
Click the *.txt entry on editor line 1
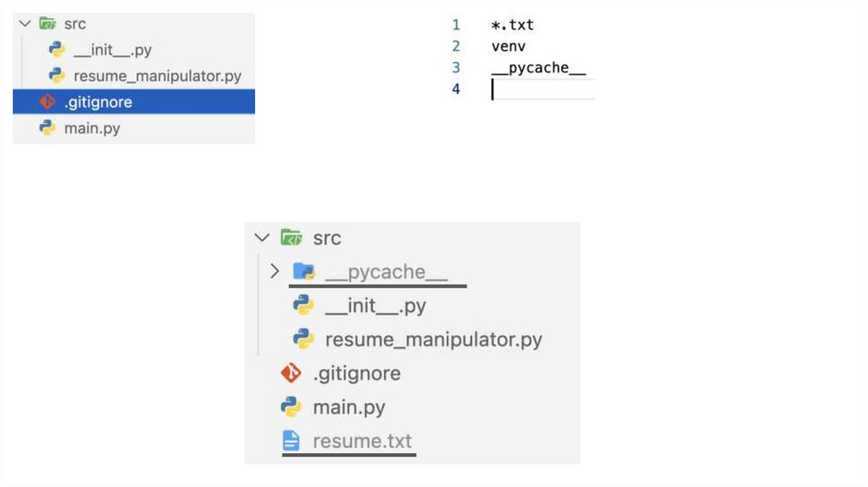click(x=513, y=25)
